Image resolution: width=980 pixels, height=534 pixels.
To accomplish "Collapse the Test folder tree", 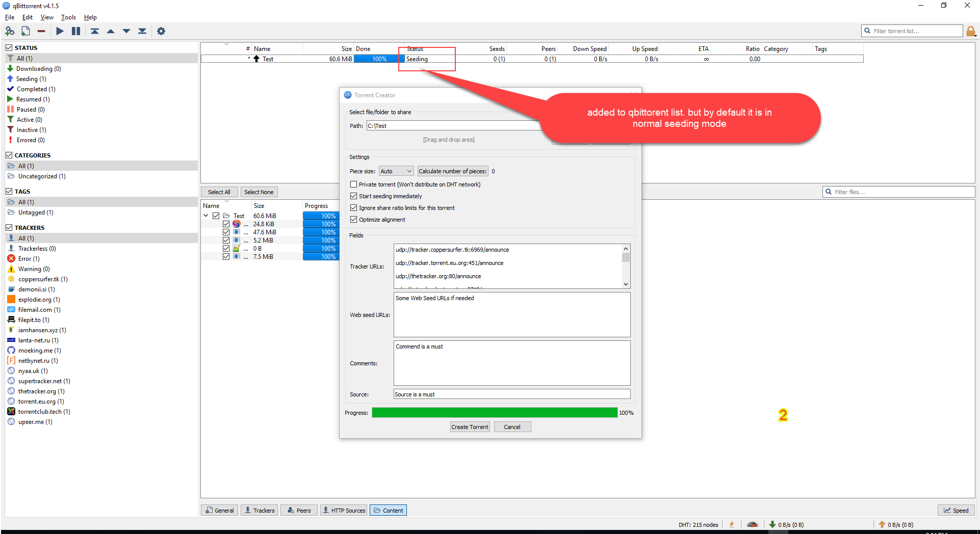I will point(206,216).
